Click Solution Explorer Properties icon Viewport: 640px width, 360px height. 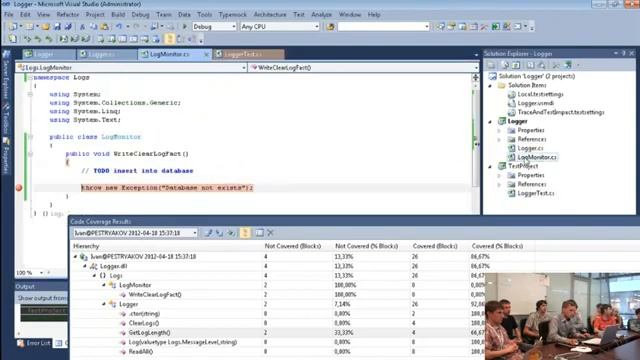point(491,65)
